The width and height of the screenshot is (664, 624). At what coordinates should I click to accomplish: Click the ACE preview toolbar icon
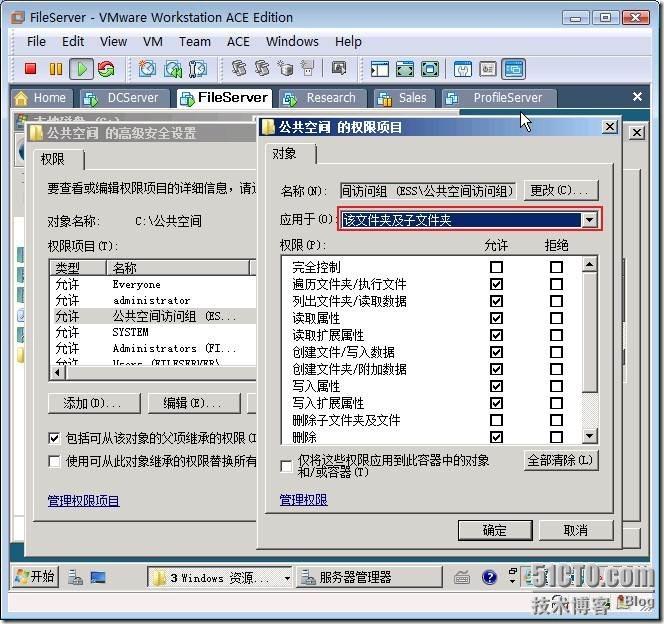[x=308, y=68]
